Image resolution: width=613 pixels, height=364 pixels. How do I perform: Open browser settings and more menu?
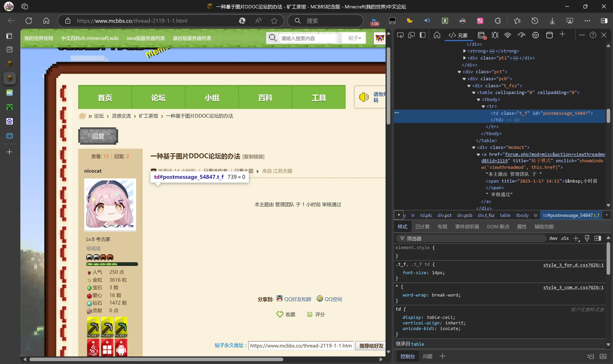coord(587,21)
